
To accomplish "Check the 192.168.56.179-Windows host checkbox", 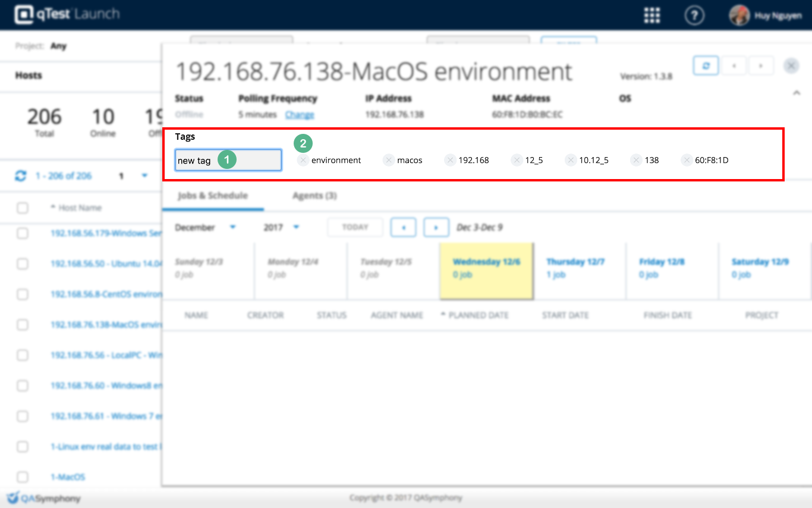I will point(23,233).
